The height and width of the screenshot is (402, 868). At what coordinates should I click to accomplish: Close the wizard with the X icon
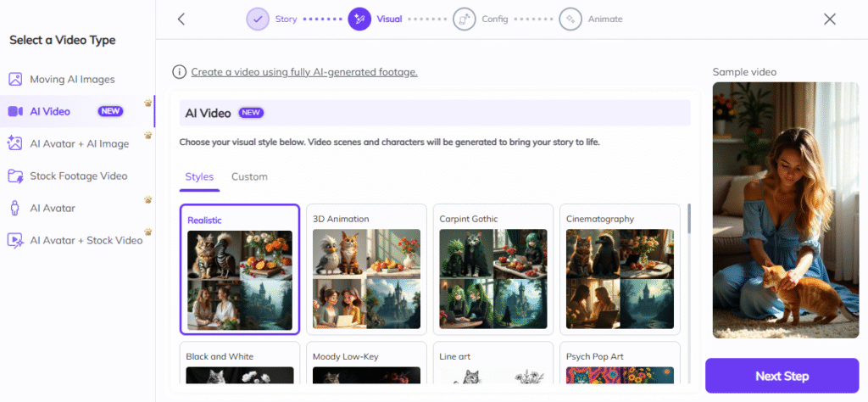tap(829, 20)
